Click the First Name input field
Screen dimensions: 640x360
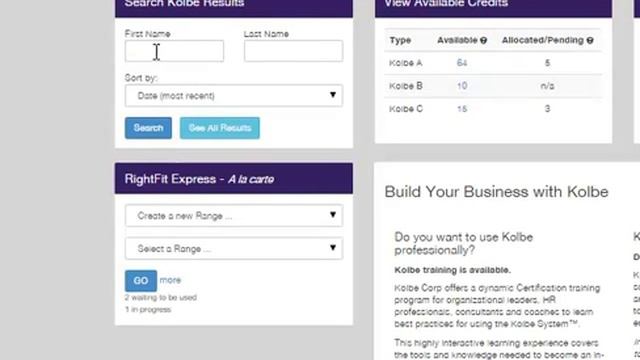[174, 51]
